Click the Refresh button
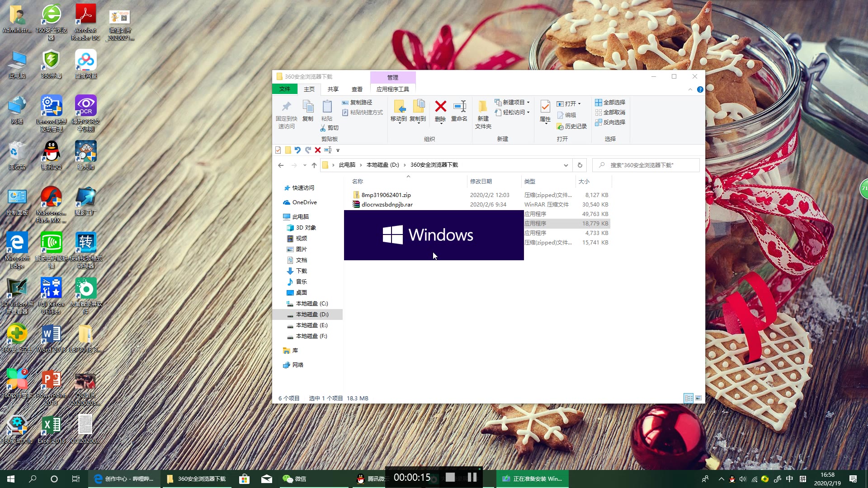This screenshot has width=868, height=488. [580, 165]
